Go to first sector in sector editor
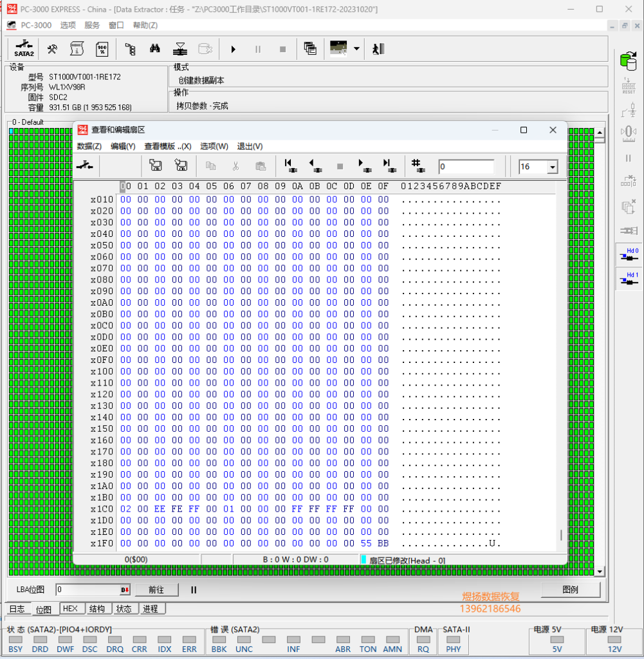644x659 pixels. [x=290, y=165]
